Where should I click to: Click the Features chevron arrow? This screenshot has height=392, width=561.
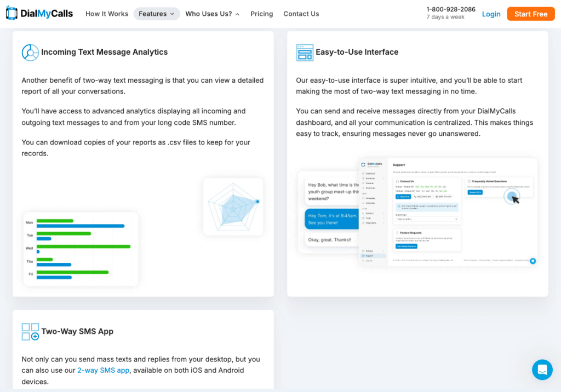point(172,14)
